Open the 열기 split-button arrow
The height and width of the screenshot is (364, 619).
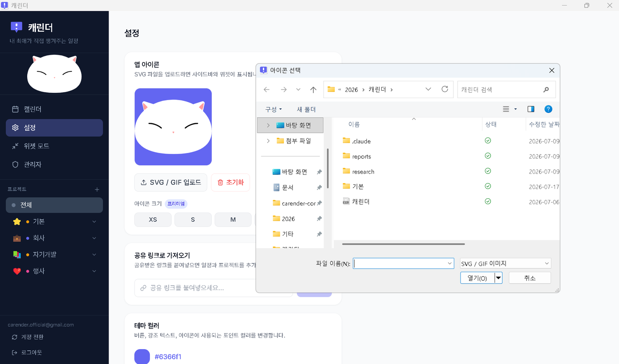click(x=499, y=278)
